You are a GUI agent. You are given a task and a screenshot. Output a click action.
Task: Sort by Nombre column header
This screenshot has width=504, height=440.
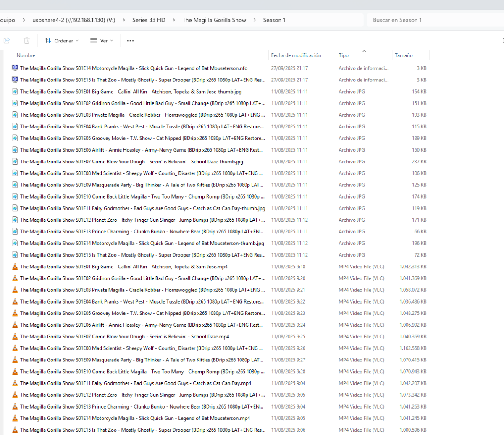26,55
